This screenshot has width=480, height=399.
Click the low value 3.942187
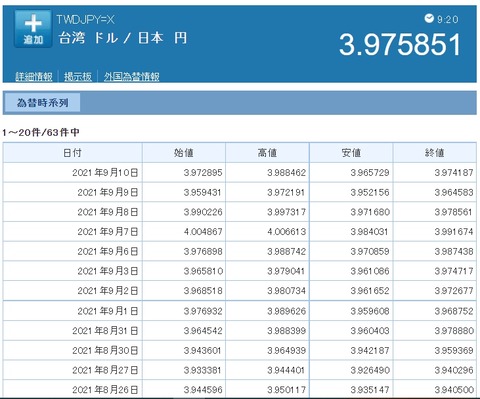point(370,350)
